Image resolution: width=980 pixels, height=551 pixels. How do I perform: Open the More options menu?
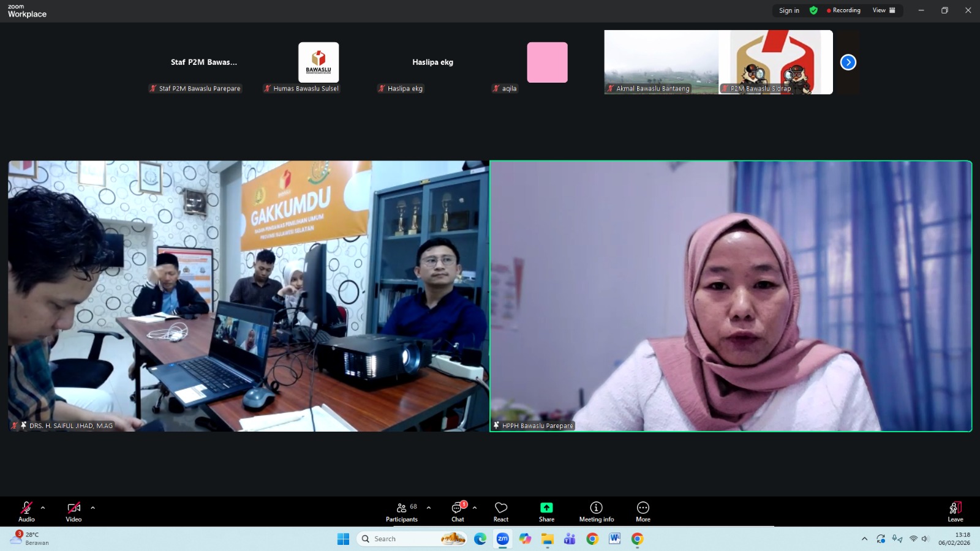click(643, 512)
